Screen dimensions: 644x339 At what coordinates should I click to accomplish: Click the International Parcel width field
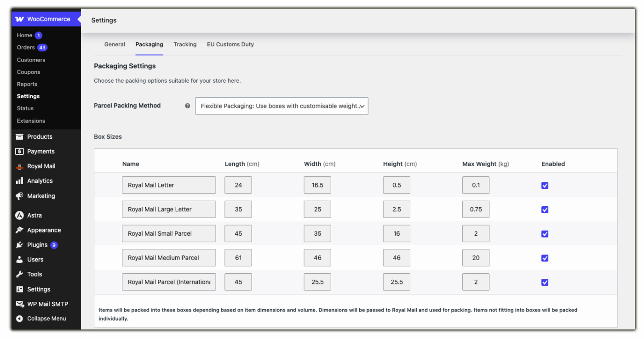click(x=317, y=282)
